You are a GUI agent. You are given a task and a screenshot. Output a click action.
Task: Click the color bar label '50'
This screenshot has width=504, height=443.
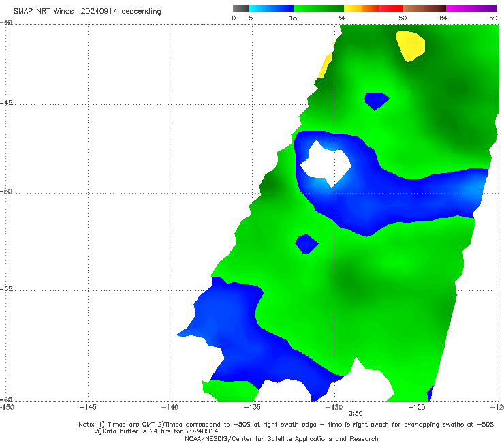(403, 18)
